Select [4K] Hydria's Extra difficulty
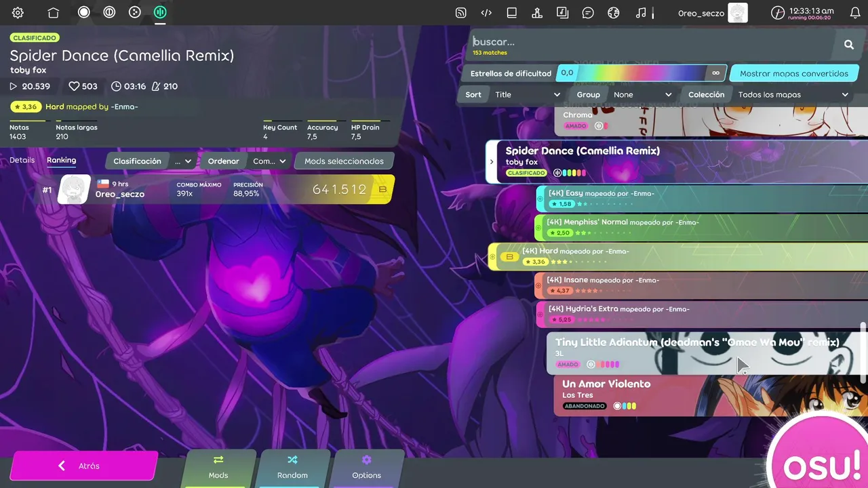Viewport: 868px width, 488px height. click(702, 314)
